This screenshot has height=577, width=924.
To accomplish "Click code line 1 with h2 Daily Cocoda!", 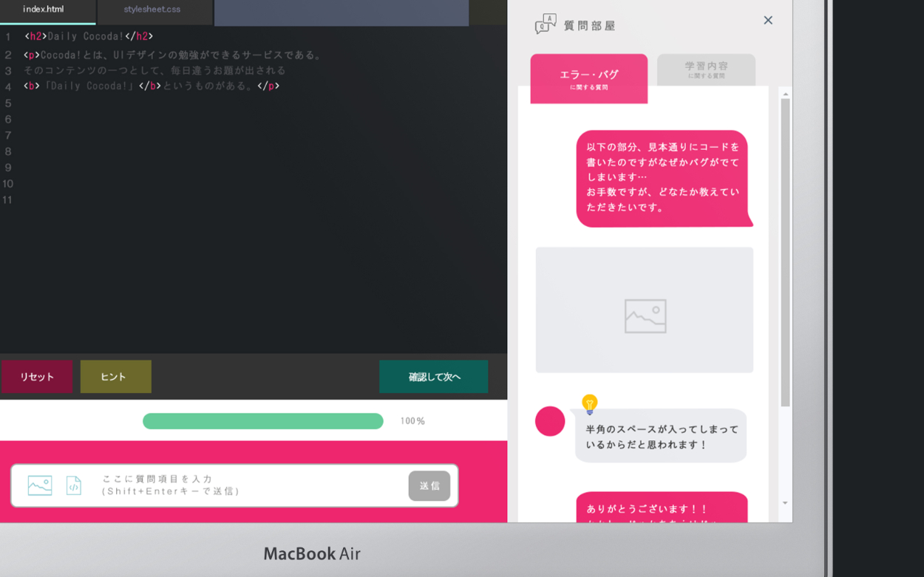I will (x=89, y=36).
